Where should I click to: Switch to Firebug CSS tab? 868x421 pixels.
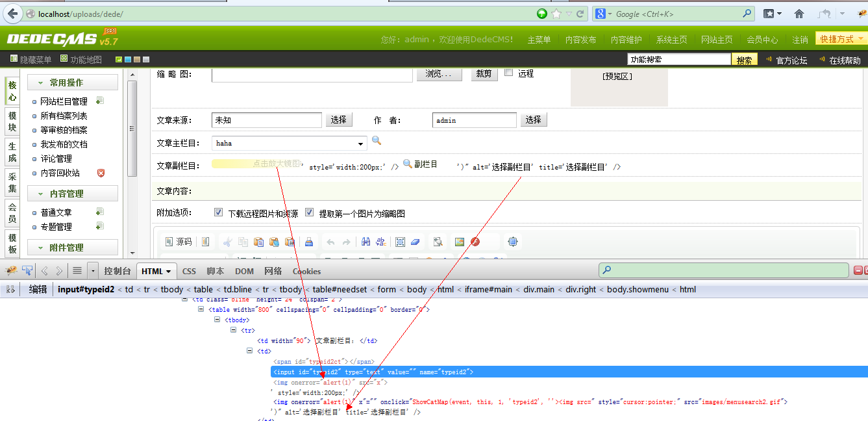pos(189,271)
